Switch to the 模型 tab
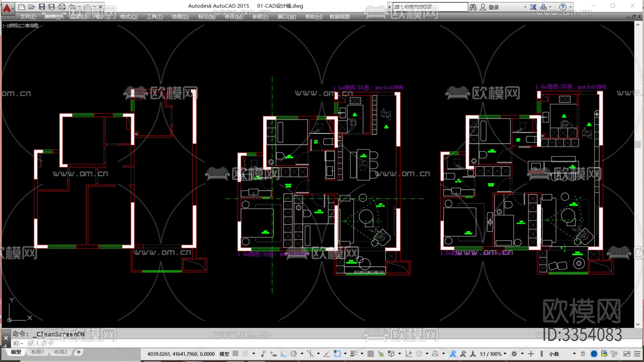 click(16, 352)
